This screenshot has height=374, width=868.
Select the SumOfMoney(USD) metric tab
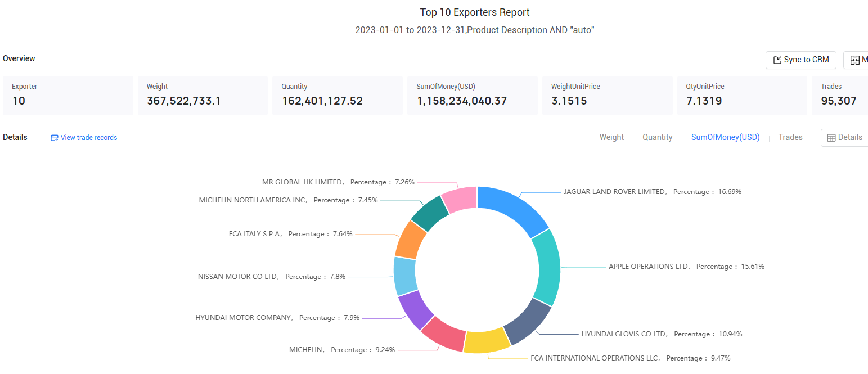pyautogui.click(x=726, y=137)
